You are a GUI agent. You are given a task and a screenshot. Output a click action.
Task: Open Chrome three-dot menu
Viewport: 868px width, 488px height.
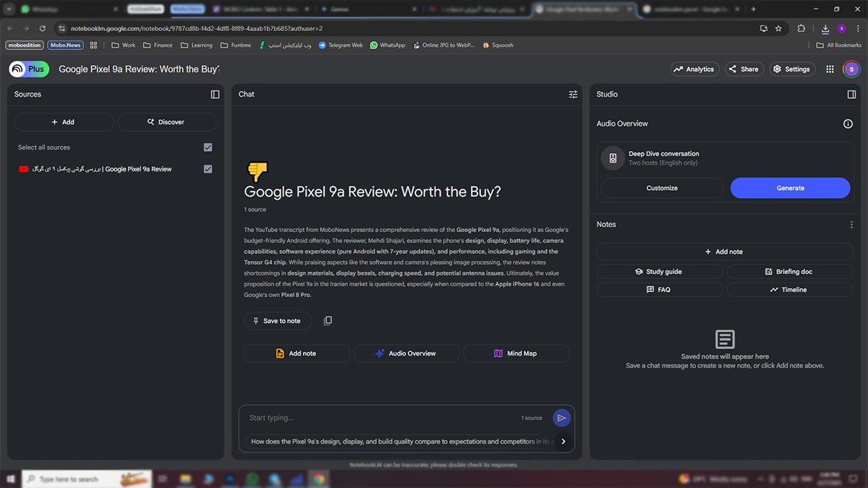[858, 28]
